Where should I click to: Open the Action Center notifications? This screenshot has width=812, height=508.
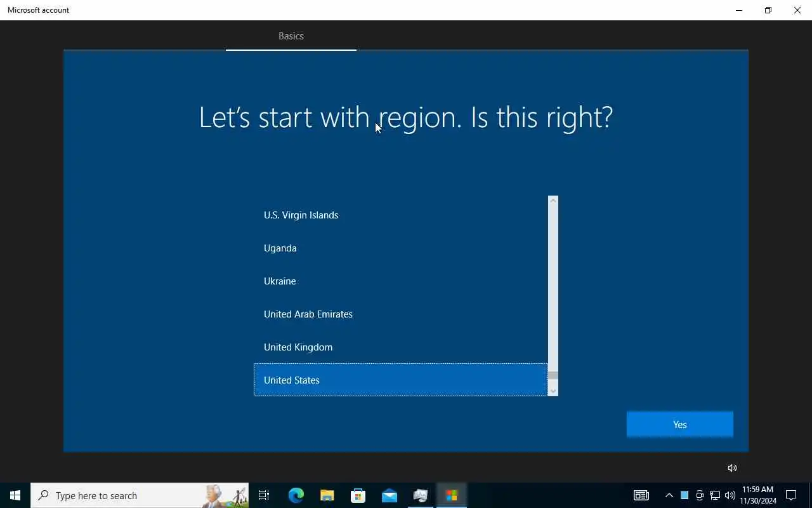pos(791,495)
